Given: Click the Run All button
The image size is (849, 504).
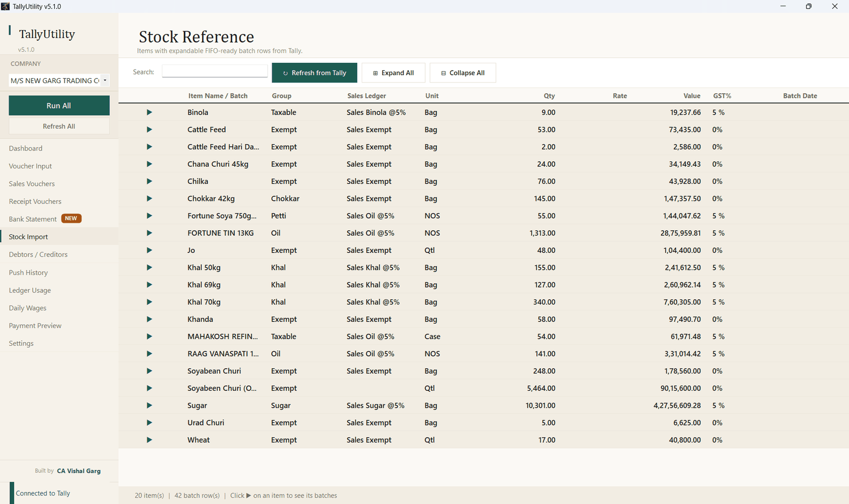Looking at the screenshot, I should pos(59,106).
